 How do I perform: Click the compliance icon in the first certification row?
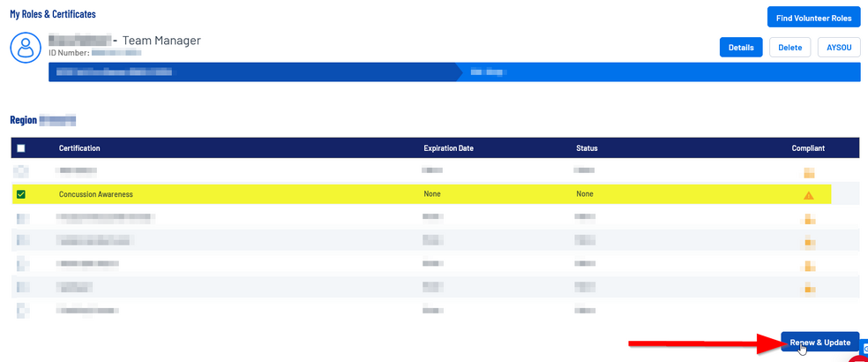[808, 171]
